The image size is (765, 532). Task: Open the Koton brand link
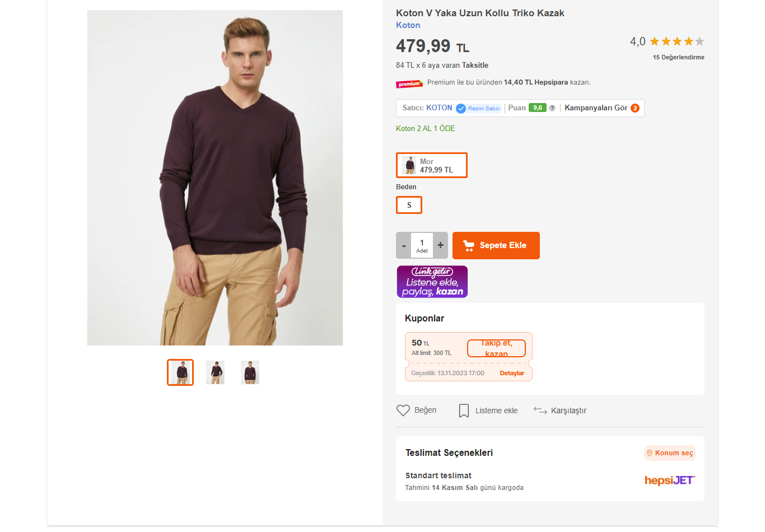tap(408, 25)
